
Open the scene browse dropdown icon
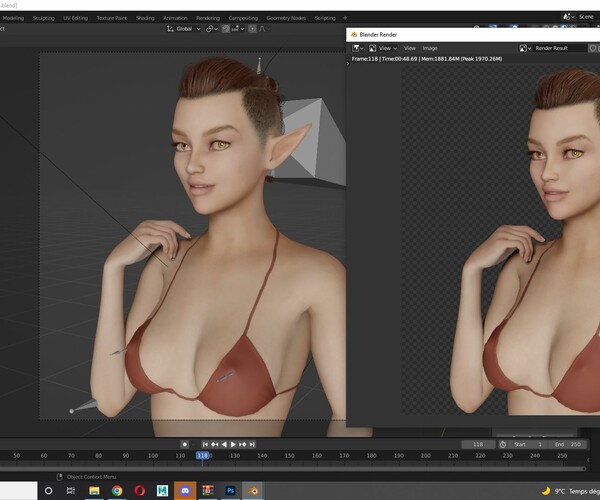(x=568, y=17)
